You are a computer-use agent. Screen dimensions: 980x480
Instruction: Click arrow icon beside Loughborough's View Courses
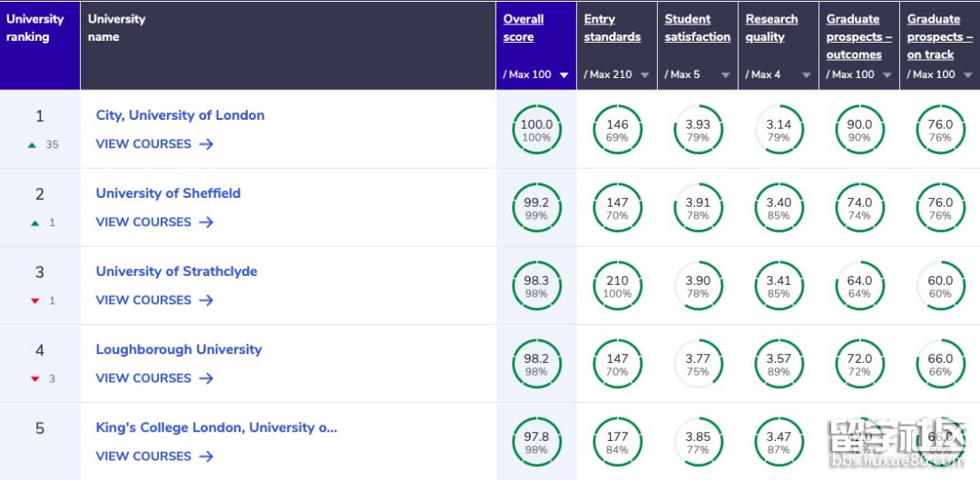coord(206,378)
